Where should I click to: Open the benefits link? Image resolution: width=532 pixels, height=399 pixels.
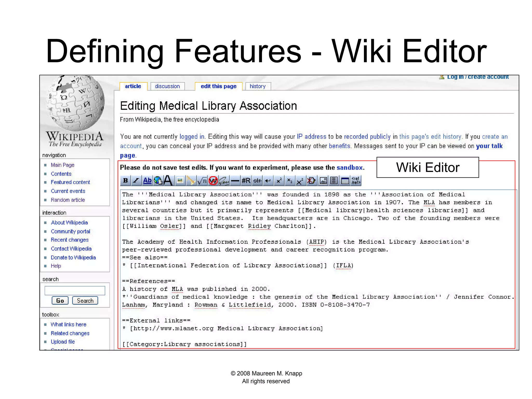340,146
